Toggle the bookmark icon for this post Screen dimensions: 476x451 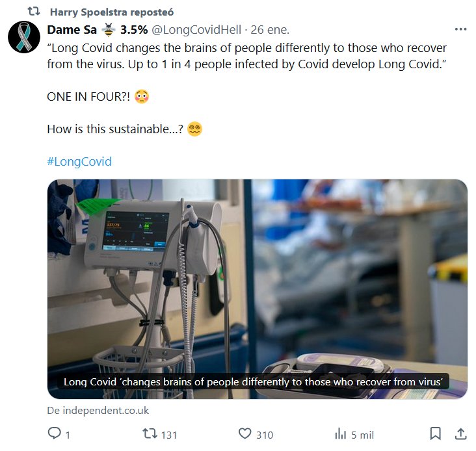click(x=436, y=433)
